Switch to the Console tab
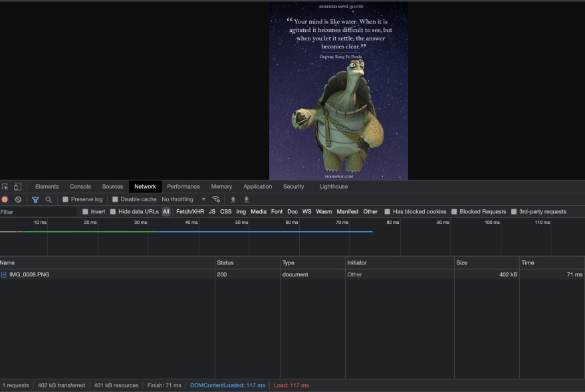585x392 pixels. click(80, 187)
